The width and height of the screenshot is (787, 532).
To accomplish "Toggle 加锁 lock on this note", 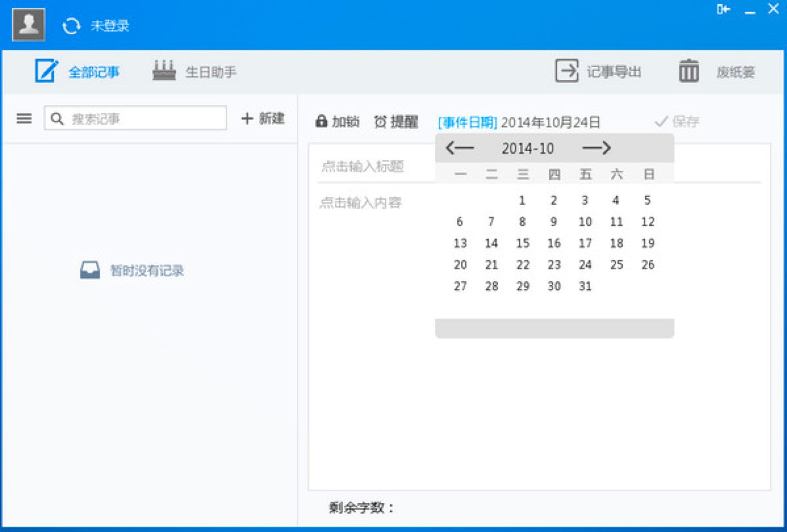I will click(x=336, y=122).
